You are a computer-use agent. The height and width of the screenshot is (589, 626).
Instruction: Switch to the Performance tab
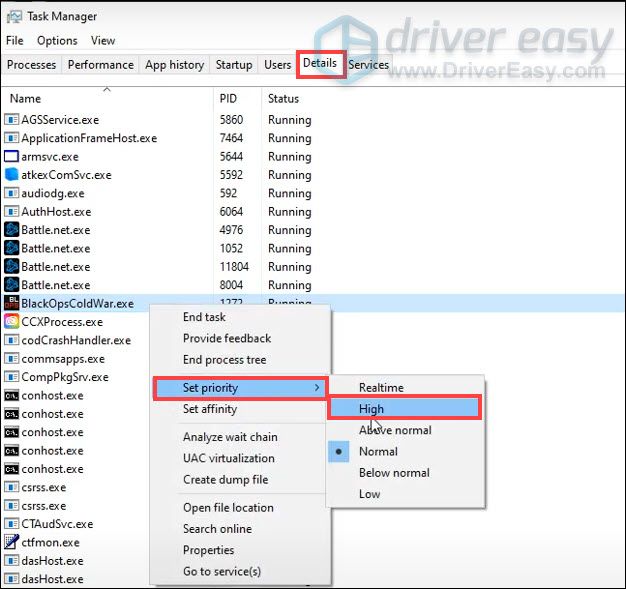(x=100, y=65)
